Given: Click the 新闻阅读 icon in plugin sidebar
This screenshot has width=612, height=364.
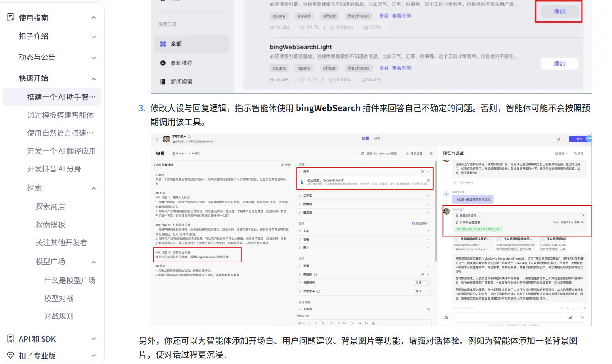Looking at the screenshot, I should click(163, 82).
